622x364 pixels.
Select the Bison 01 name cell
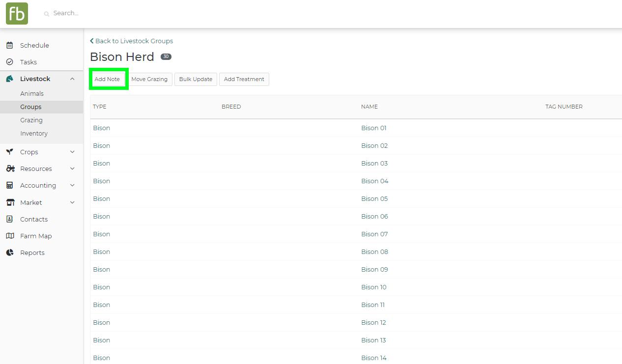tap(374, 128)
